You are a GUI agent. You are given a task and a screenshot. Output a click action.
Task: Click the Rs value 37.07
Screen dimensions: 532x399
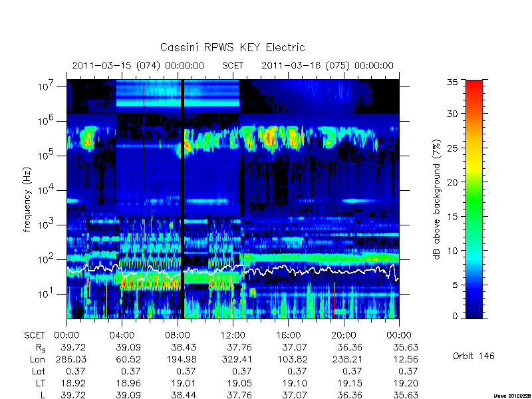[x=295, y=347]
